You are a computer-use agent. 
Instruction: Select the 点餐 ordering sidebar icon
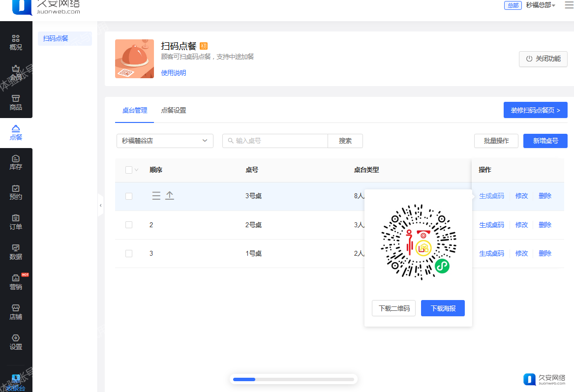click(x=16, y=133)
